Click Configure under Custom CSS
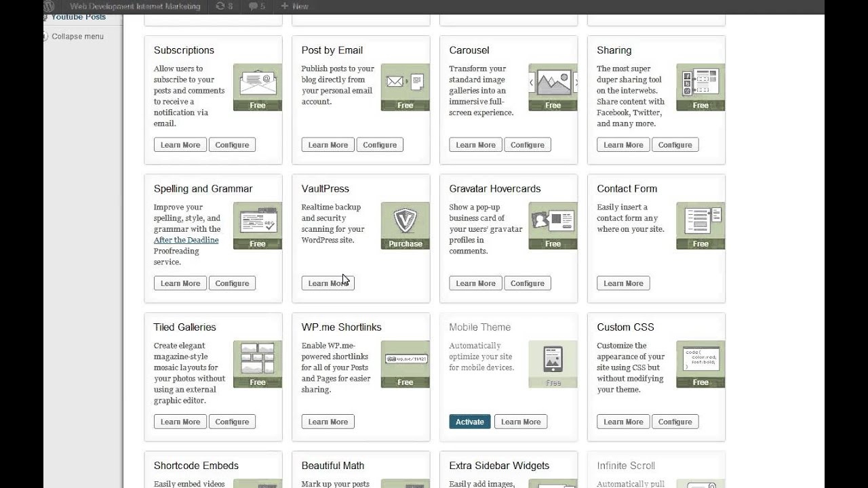The height and width of the screenshot is (488, 868). (x=675, y=422)
